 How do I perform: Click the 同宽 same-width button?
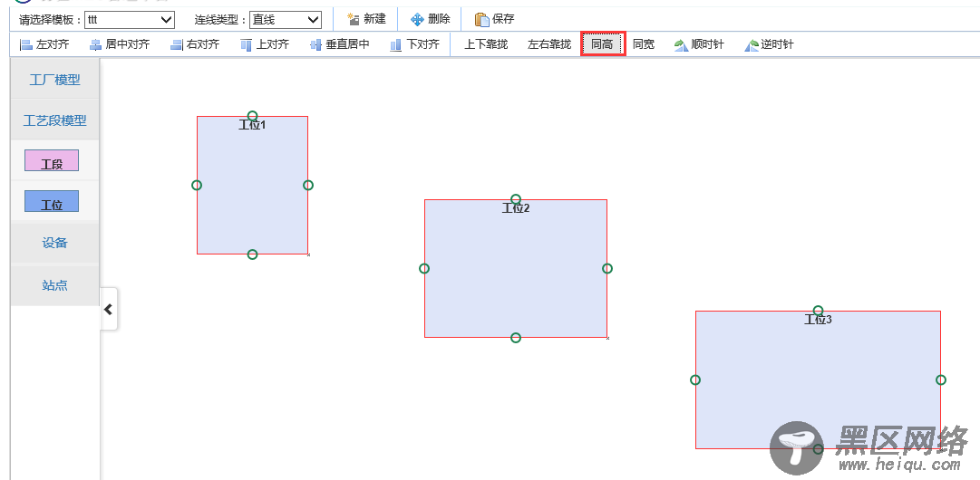click(x=644, y=44)
